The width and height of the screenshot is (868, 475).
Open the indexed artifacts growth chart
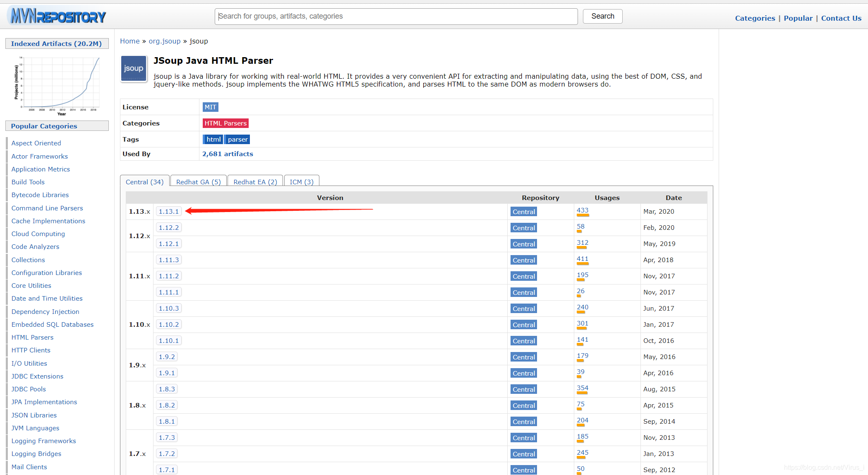click(57, 85)
